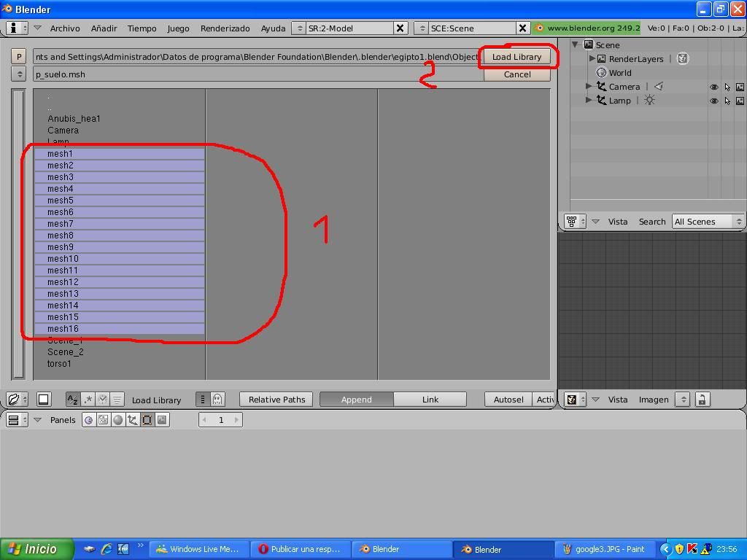This screenshot has height=560, width=747.
Task: Expand Lamp object in outliner
Action: [589, 100]
